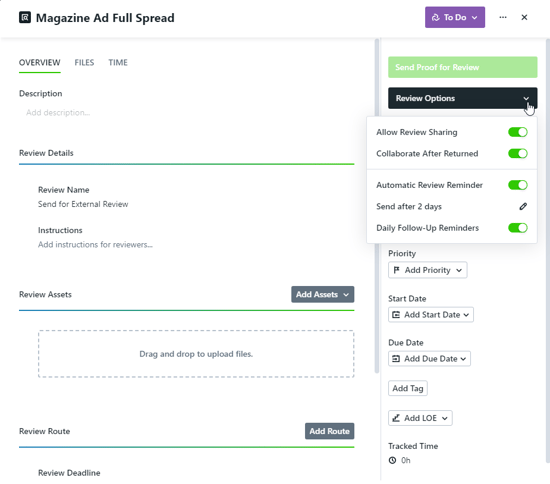This screenshot has width=550, height=484.
Task: Click the Review Deadline label
Action: (69, 473)
